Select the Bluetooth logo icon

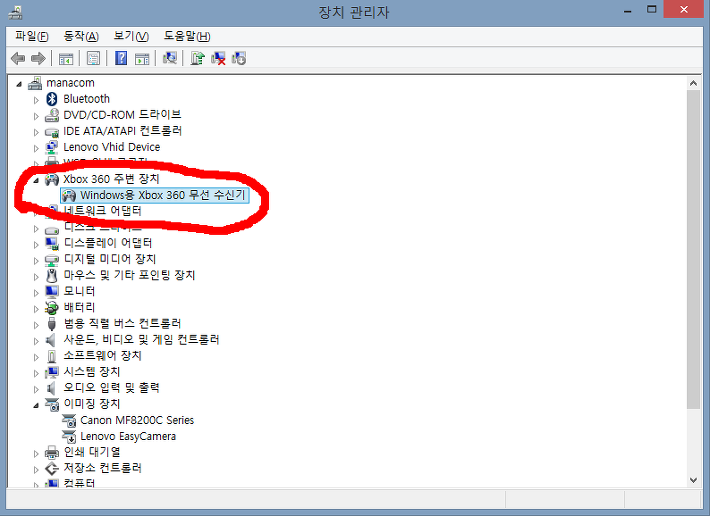pyautogui.click(x=52, y=99)
